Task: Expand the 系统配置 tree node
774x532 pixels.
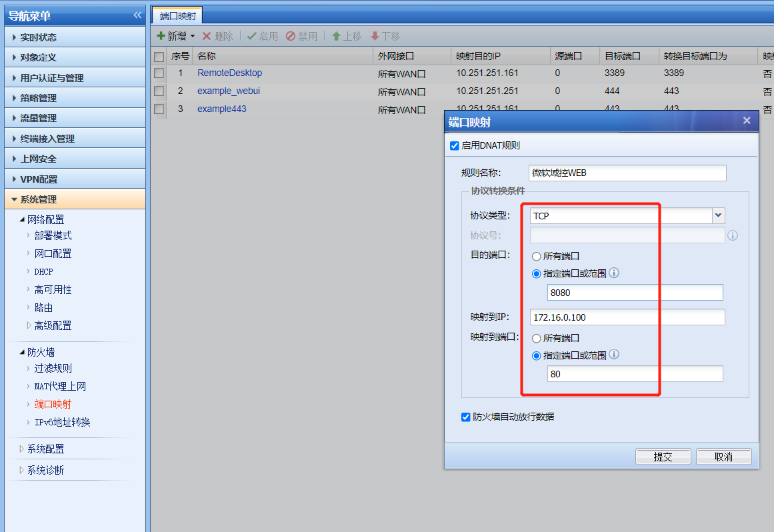Action: (x=21, y=449)
